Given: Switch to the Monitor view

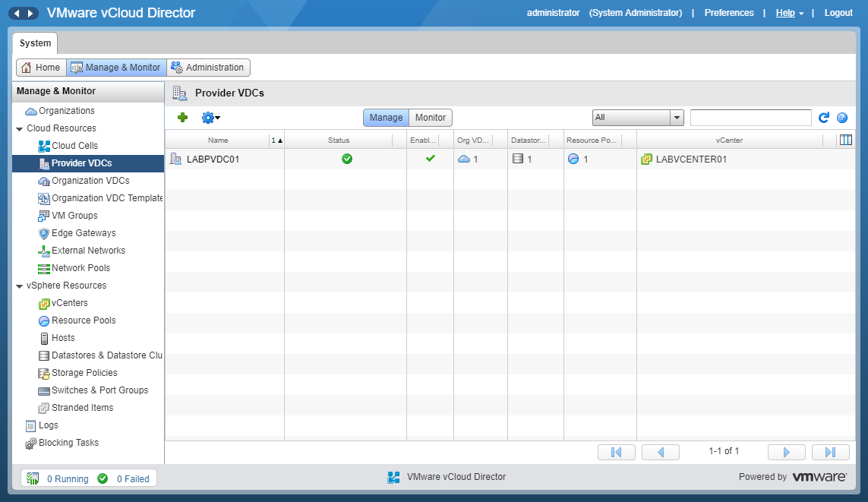Looking at the screenshot, I should coord(431,118).
